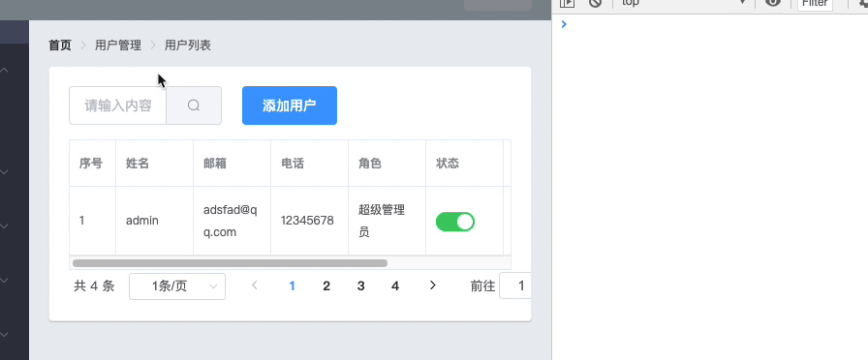
Task: Click the DevTools eye live expression icon
Action: coord(773,3)
